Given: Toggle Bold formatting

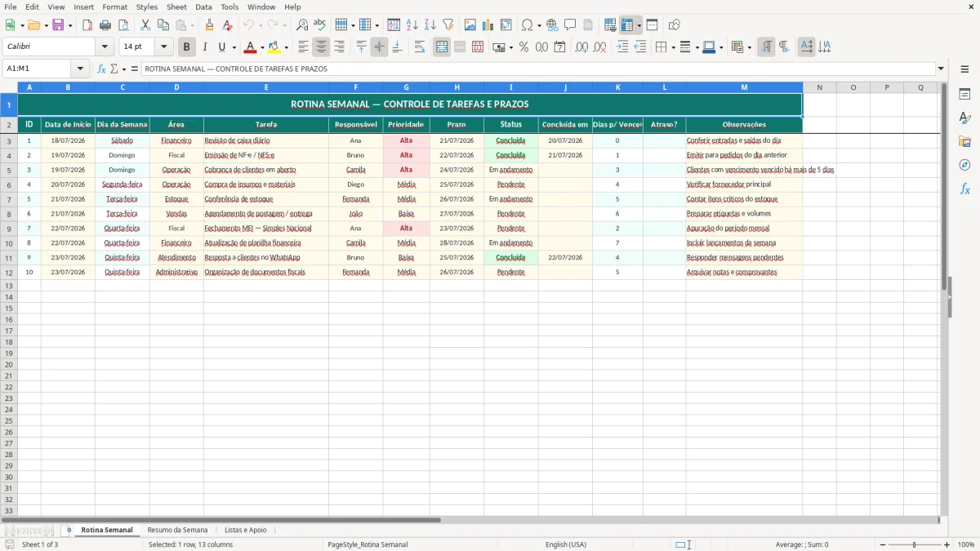Looking at the screenshot, I should (187, 47).
